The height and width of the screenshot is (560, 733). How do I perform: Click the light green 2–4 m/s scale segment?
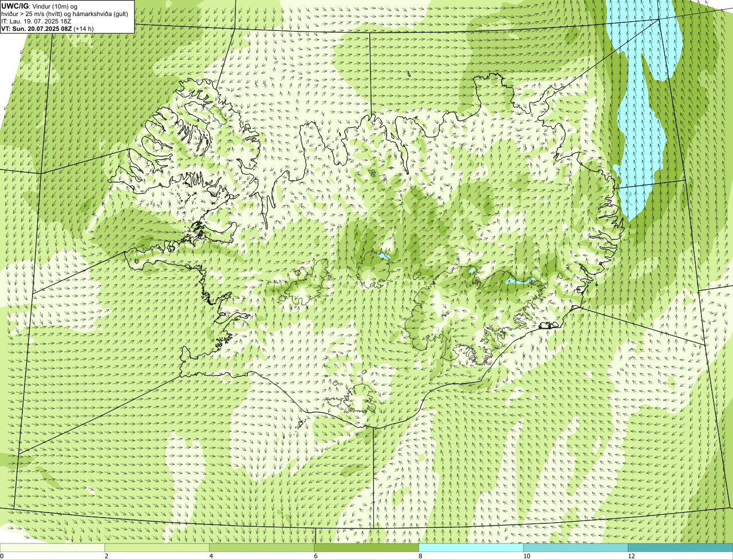pos(157,547)
